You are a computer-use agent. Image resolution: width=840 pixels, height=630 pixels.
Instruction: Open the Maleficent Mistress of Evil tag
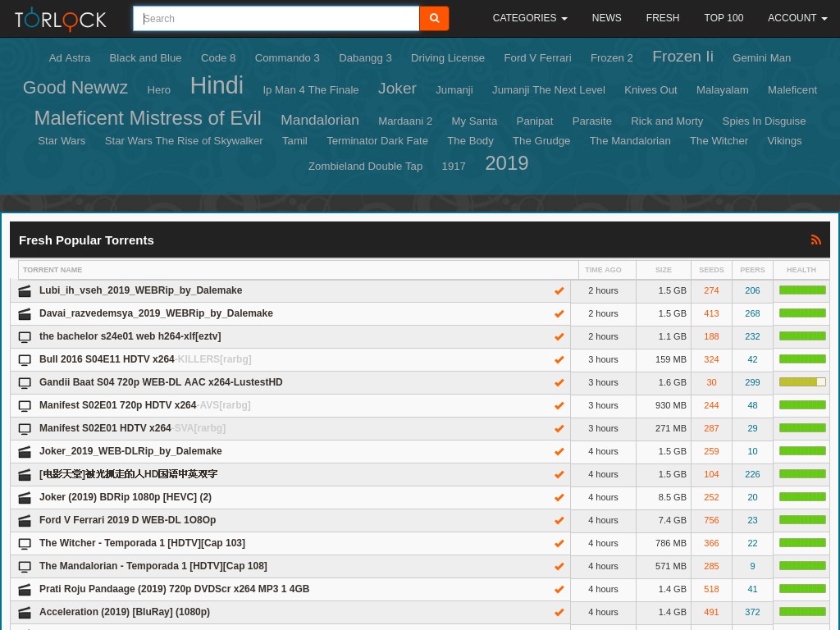click(x=148, y=118)
